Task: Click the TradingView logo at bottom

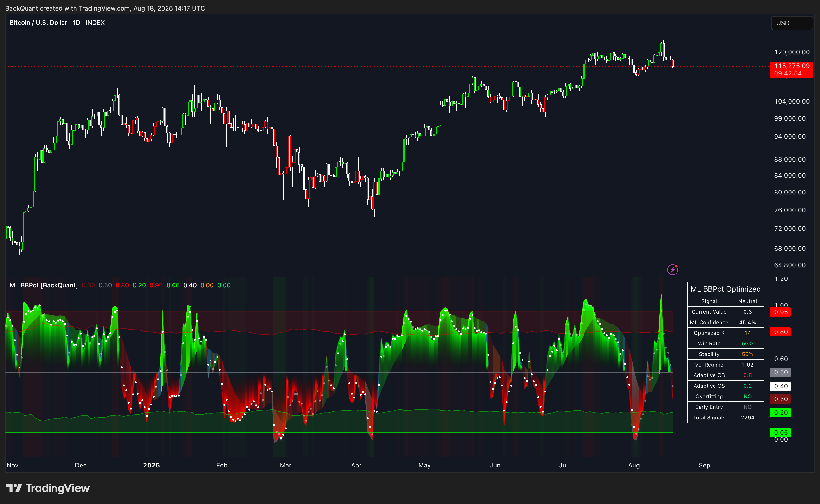Action: [48, 488]
